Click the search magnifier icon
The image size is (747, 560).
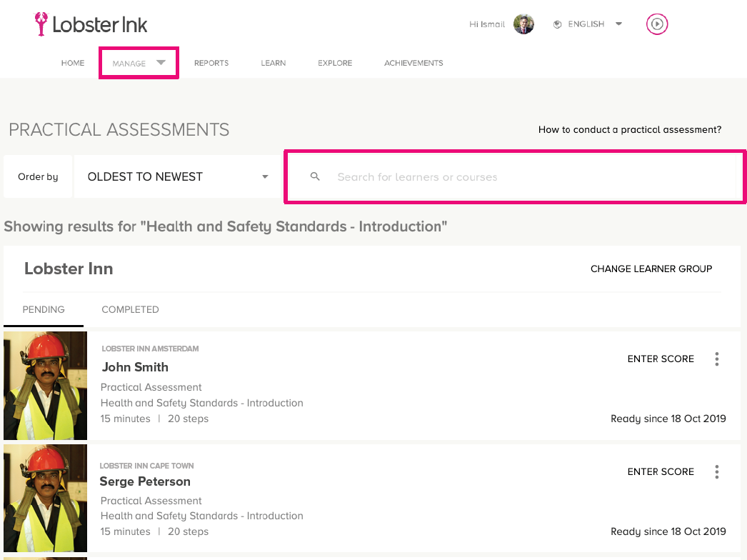pyautogui.click(x=315, y=176)
